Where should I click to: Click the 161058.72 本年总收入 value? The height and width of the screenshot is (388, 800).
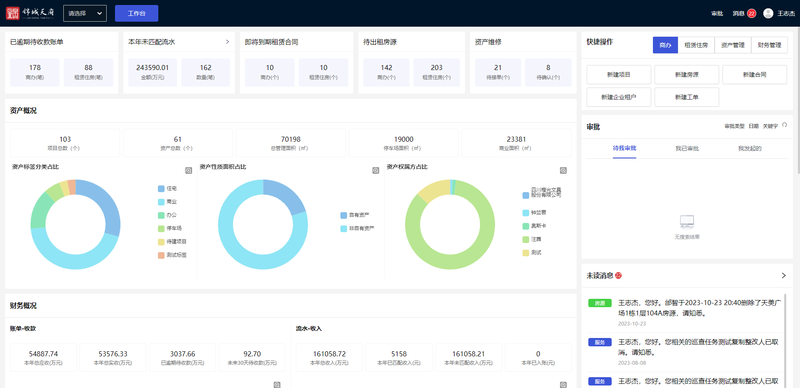tap(329, 353)
